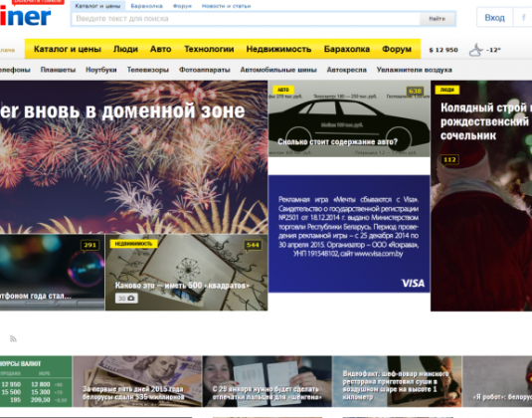This screenshot has width=532, height=418.
Task: Click the Найти search button
Action: point(437,19)
